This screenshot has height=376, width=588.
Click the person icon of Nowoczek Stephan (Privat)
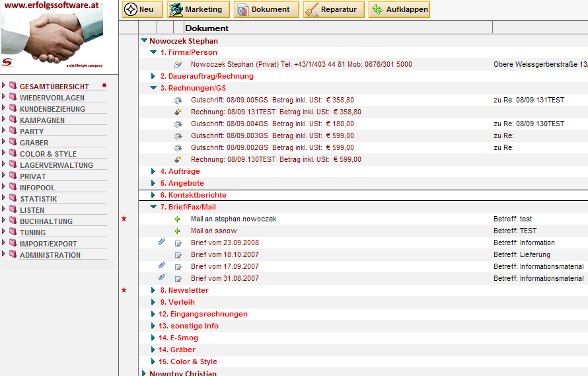177,65
